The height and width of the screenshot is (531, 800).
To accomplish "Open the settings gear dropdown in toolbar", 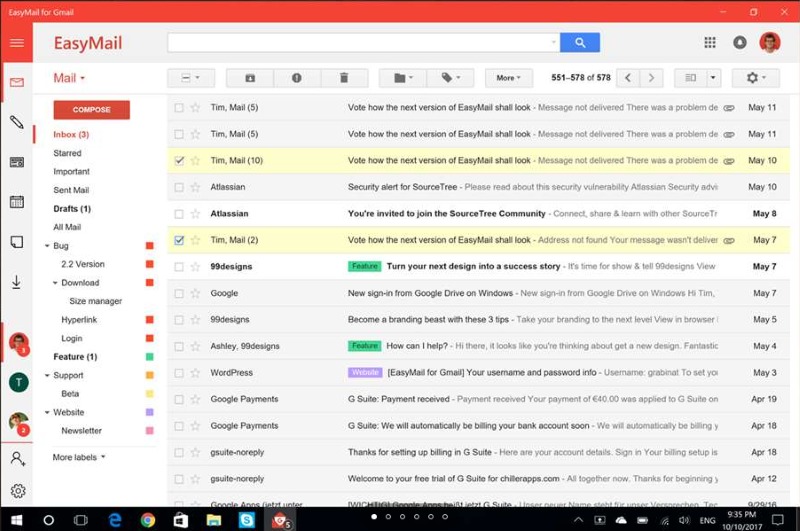I will [x=756, y=78].
